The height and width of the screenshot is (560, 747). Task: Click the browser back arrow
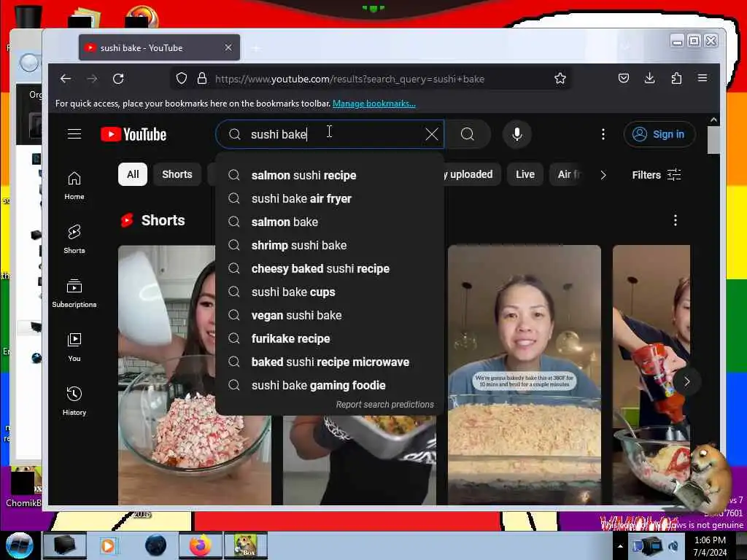pyautogui.click(x=66, y=79)
